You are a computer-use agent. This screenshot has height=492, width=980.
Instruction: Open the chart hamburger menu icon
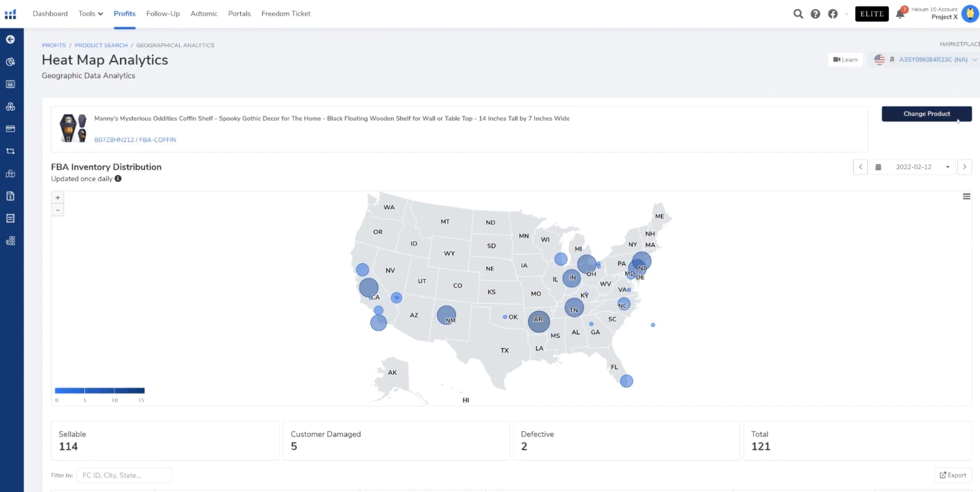tap(966, 196)
